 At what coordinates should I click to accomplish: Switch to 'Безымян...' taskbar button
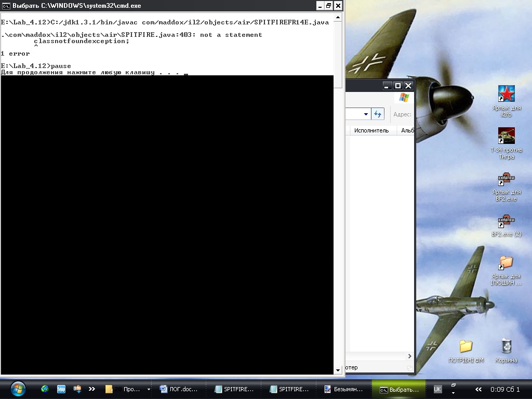click(344, 389)
